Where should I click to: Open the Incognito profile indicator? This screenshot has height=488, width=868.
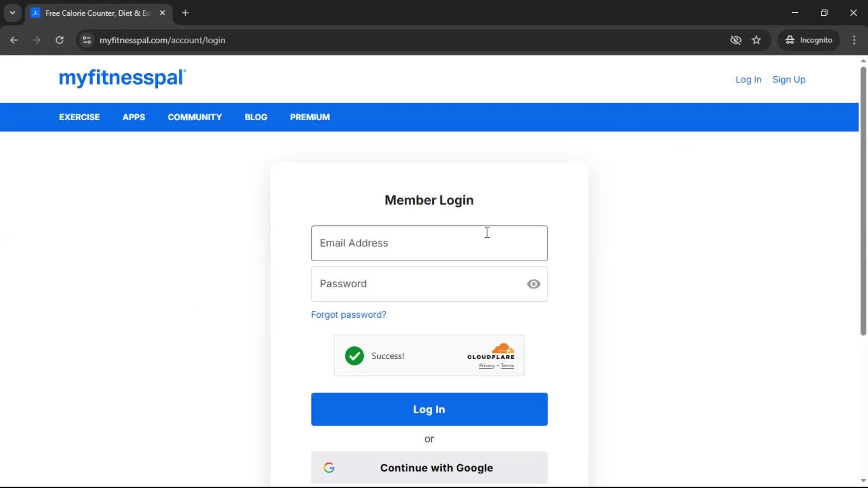[809, 40]
